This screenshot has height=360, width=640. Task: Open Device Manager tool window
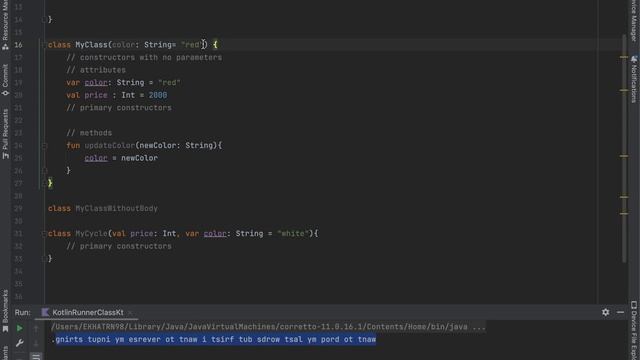click(x=634, y=20)
